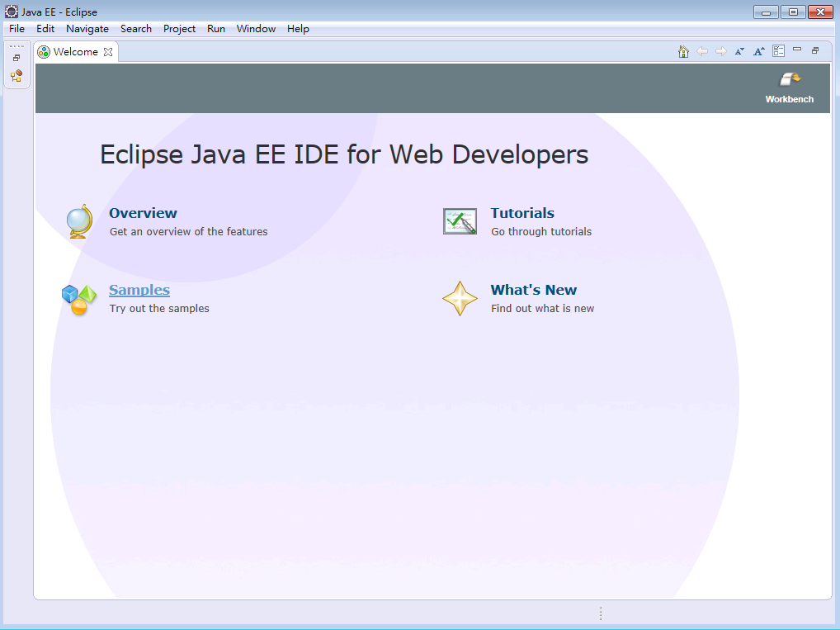Click 'Find out what is new' text
Viewport: 840px width, 630px height.
[543, 308]
